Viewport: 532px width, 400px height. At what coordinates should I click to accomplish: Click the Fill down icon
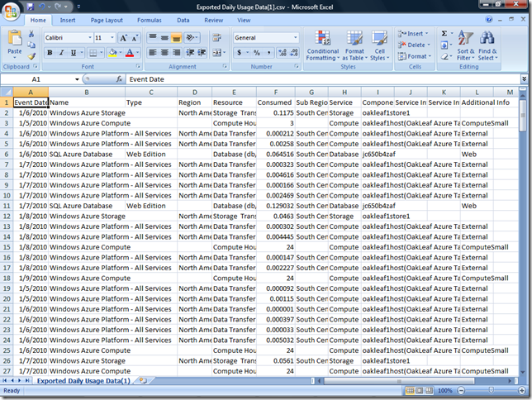444,45
